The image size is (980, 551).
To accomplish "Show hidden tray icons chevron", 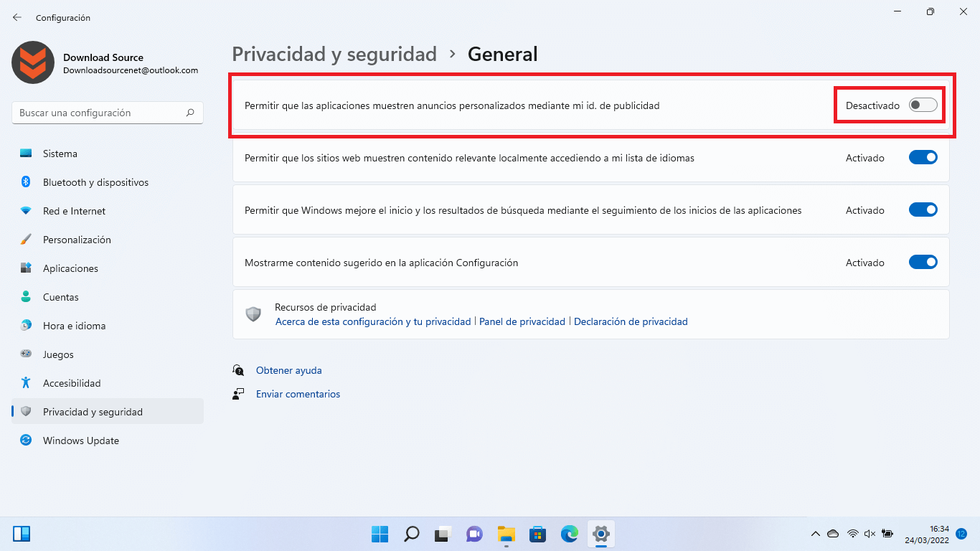I will pos(816,534).
